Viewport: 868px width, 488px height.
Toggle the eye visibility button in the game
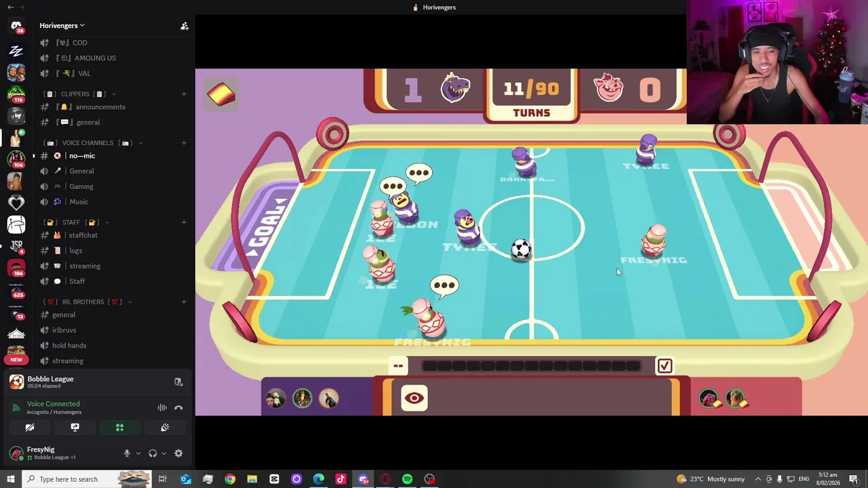pos(414,398)
